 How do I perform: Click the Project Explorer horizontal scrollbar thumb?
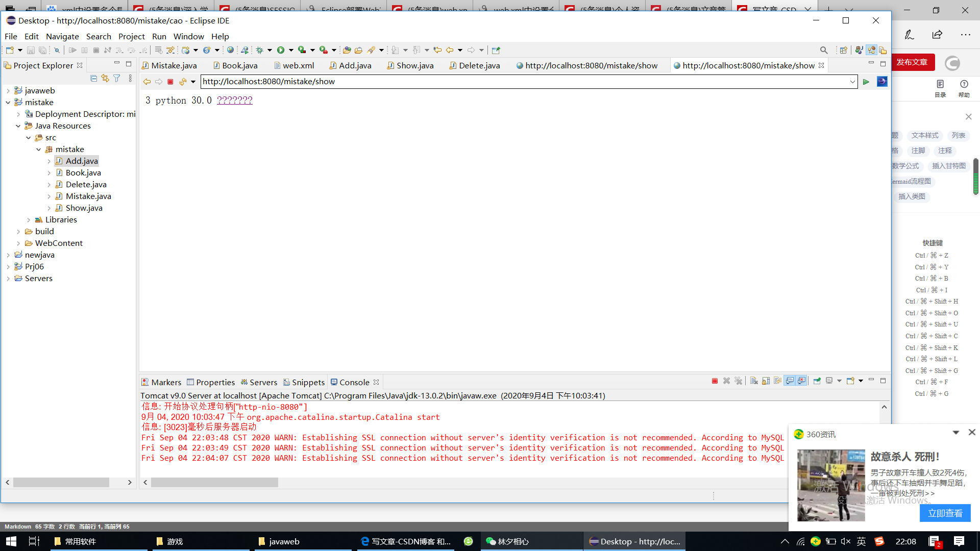coord(61,482)
